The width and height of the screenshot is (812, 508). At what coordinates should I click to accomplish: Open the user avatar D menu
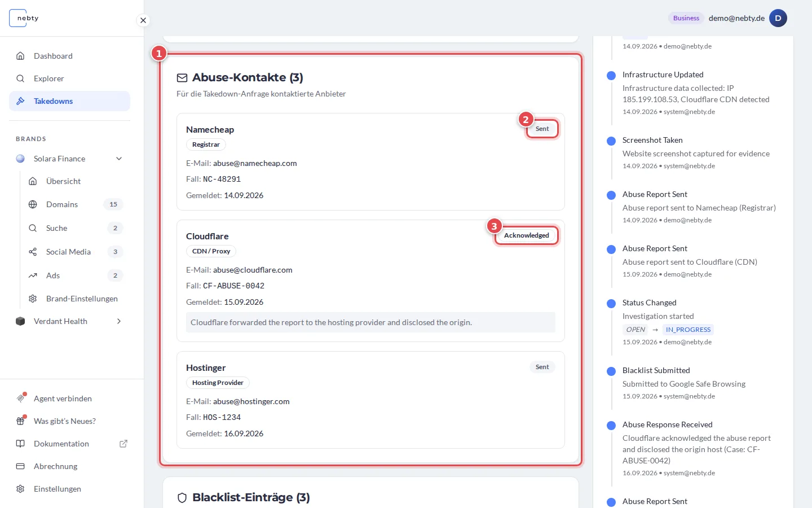(x=778, y=18)
